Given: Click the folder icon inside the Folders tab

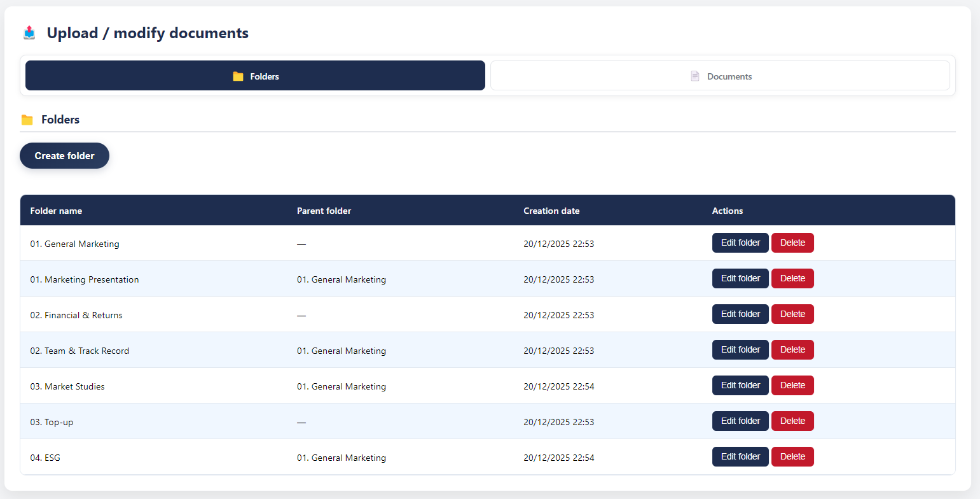Looking at the screenshot, I should [238, 76].
